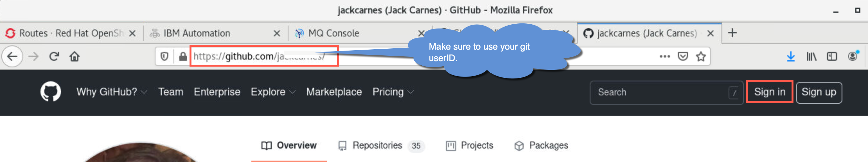
Task: Reload the page with the refresh icon
Action: click(54, 56)
